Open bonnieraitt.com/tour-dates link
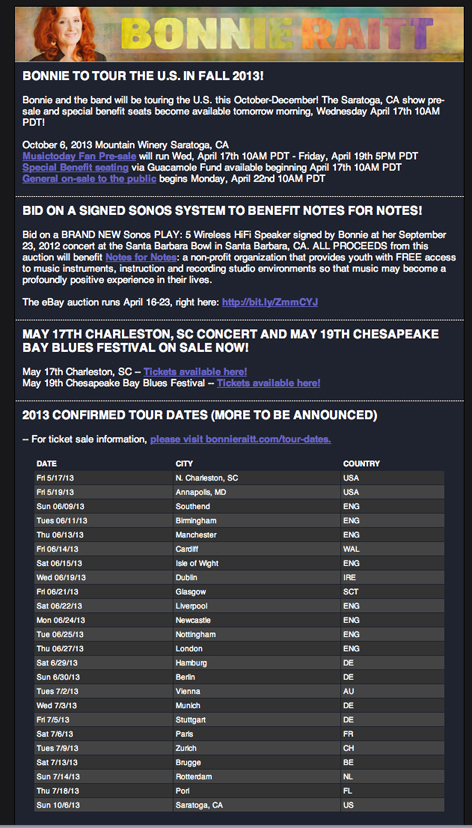The width and height of the screenshot is (472, 828). [241, 439]
